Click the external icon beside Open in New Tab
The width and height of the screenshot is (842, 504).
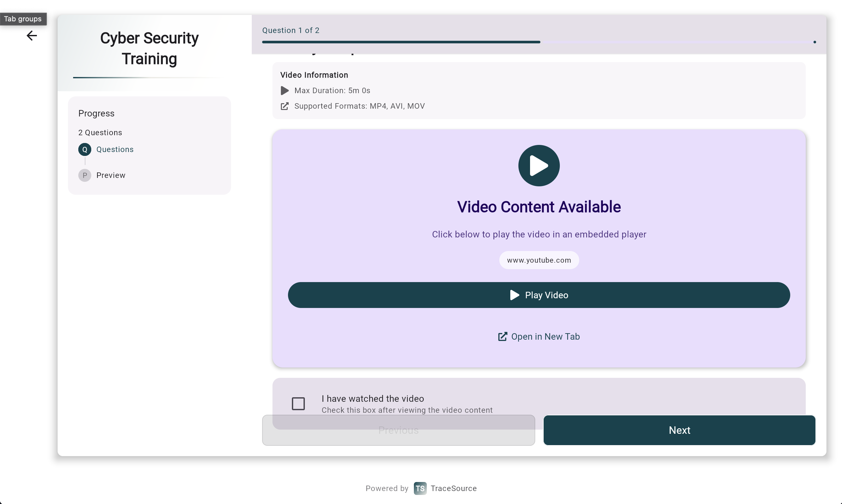[x=502, y=336]
